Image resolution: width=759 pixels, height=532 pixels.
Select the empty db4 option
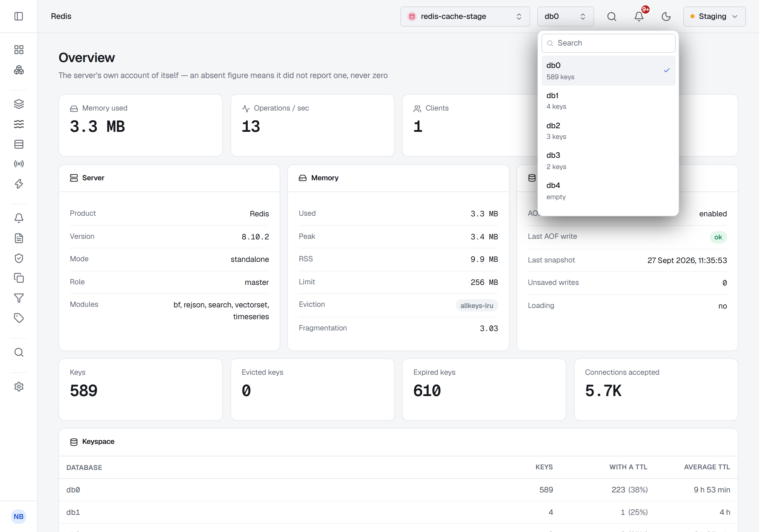pos(608,191)
